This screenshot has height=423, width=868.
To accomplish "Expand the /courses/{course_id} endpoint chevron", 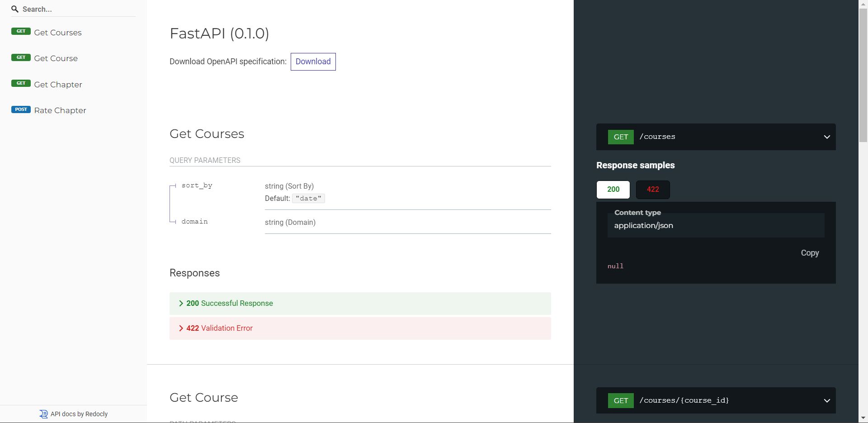I will click(826, 401).
